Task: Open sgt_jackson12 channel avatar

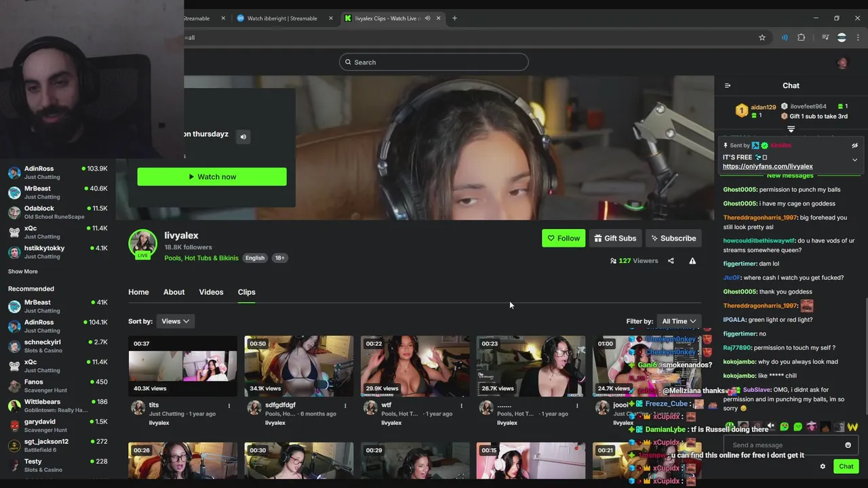Action: coord(14,445)
